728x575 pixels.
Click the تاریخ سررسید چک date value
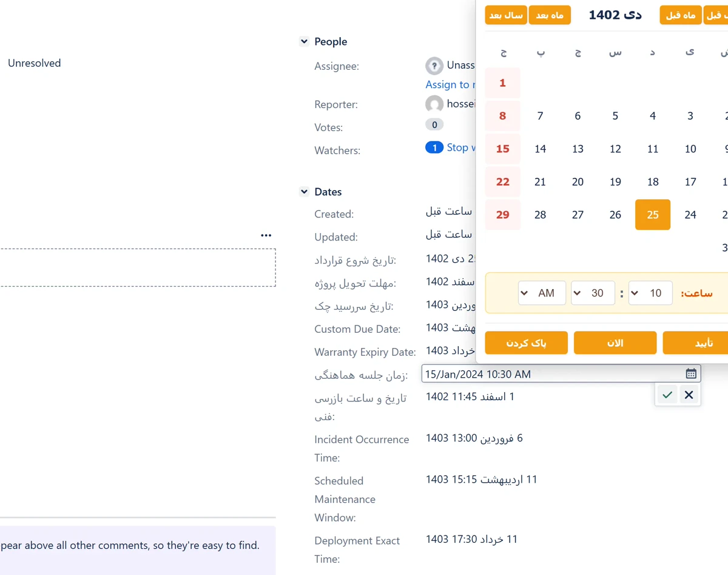click(x=450, y=304)
